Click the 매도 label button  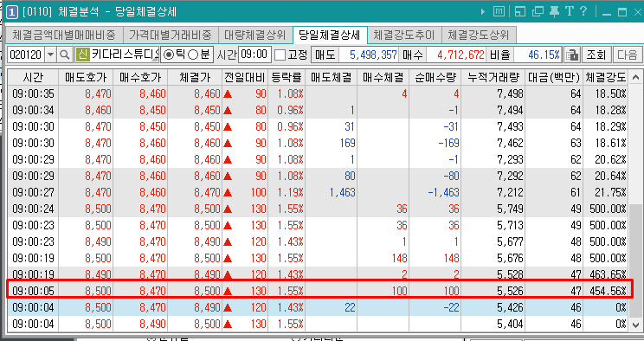[325, 55]
